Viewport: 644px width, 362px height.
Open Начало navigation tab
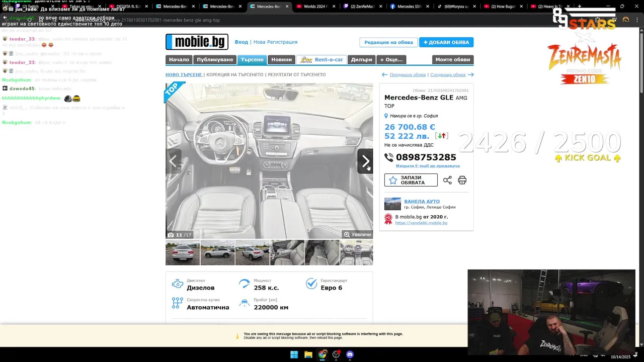[179, 59]
